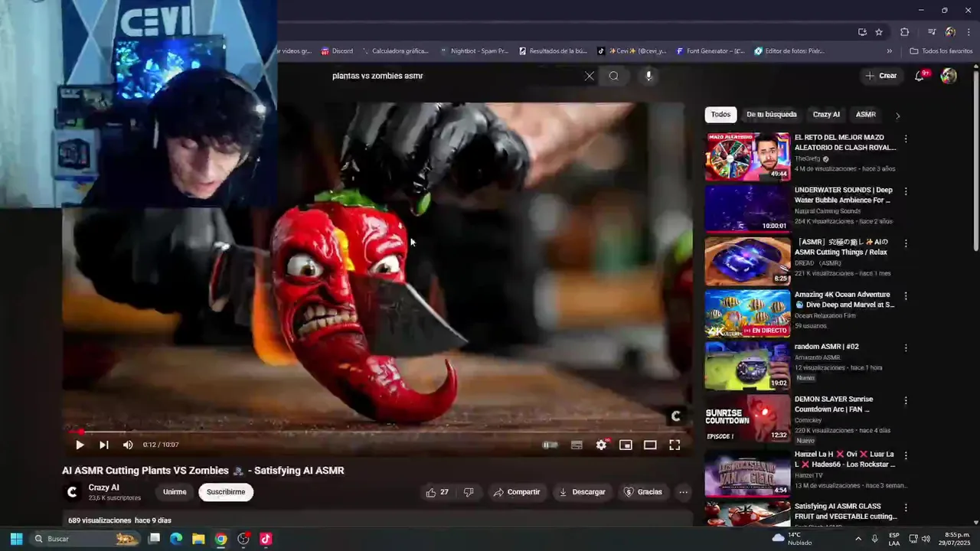The height and width of the screenshot is (551, 980).
Task: Toggle the autoplay switch in the player
Action: (x=550, y=445)
